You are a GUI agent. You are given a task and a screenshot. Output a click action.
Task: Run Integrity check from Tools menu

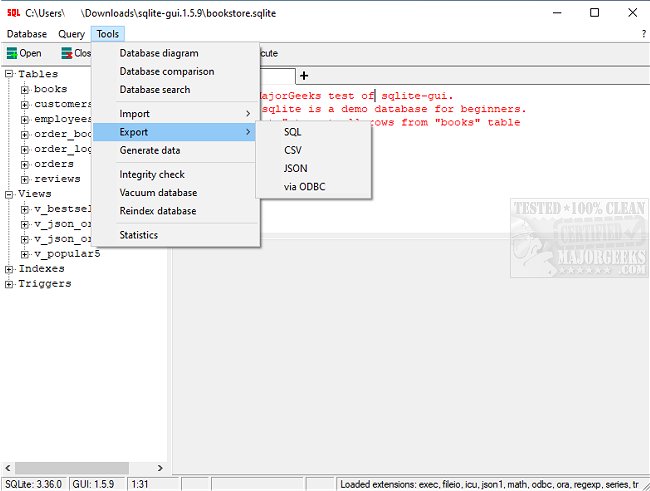(174, 174)
